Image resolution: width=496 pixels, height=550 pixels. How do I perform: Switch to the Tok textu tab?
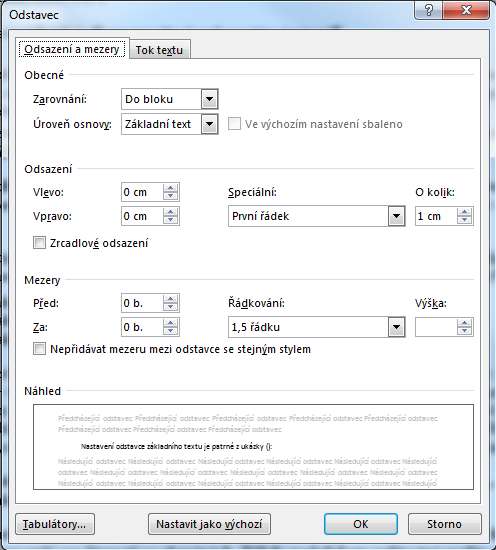[160, 50]
